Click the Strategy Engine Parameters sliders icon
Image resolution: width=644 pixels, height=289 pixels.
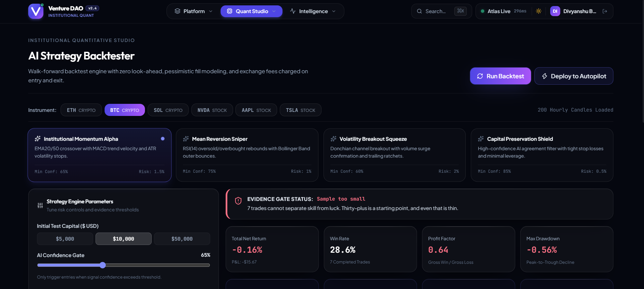pyautogui.click(x=40, y=205)
